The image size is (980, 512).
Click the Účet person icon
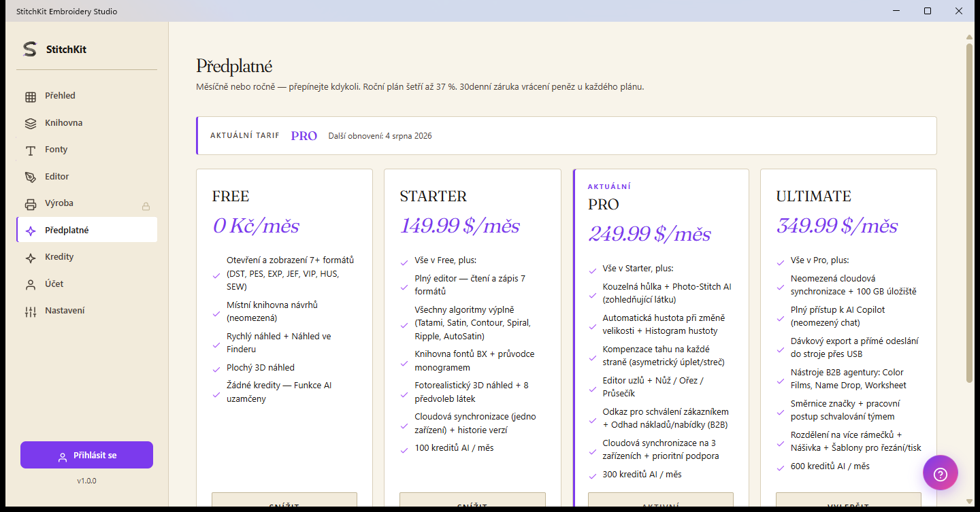pyautogui.click(x=31, y=285)
